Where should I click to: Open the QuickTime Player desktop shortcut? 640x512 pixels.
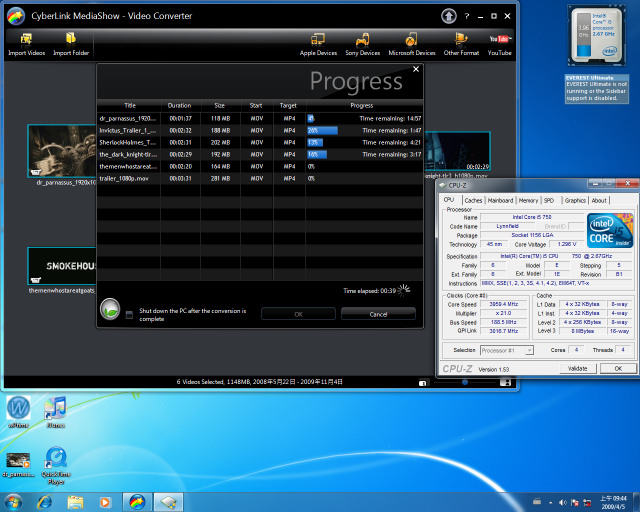[x=56, y=465]
